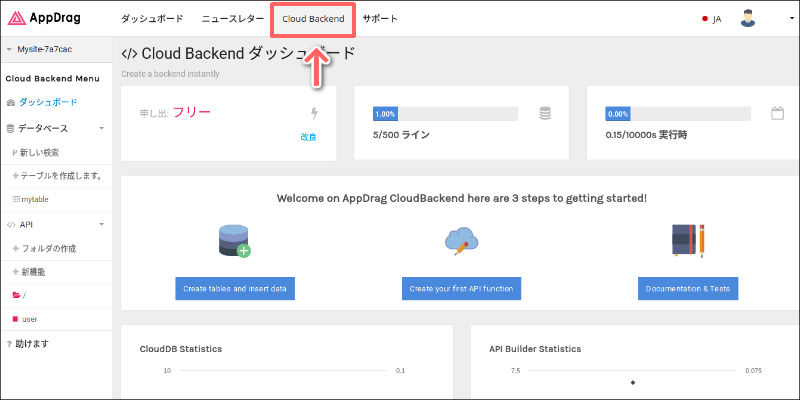Screen dimensions: 800x400
Task: Click the 0.15/10000s 実行時 text
Action: point(646,135)
